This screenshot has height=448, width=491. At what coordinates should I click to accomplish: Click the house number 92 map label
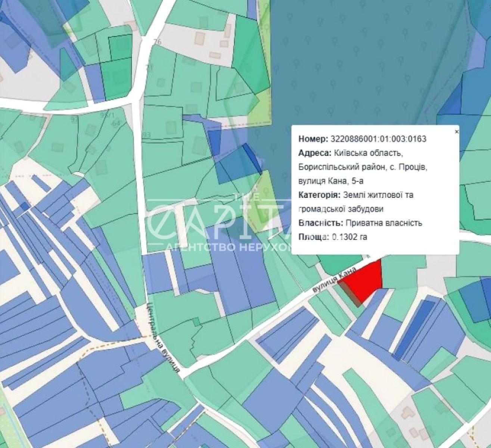click(x=75, y=120)
